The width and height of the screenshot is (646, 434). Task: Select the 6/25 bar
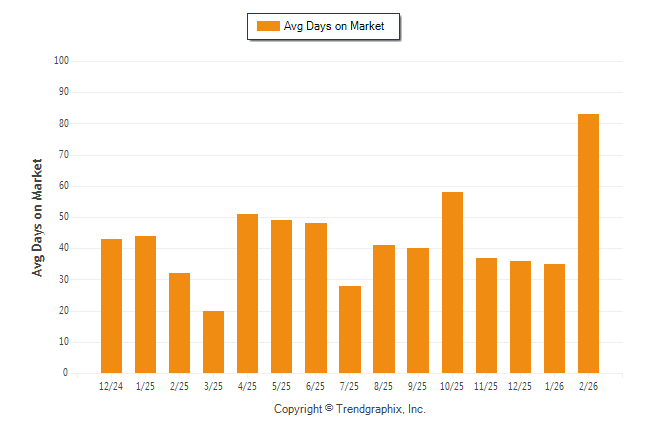click(x=316, y=298)
